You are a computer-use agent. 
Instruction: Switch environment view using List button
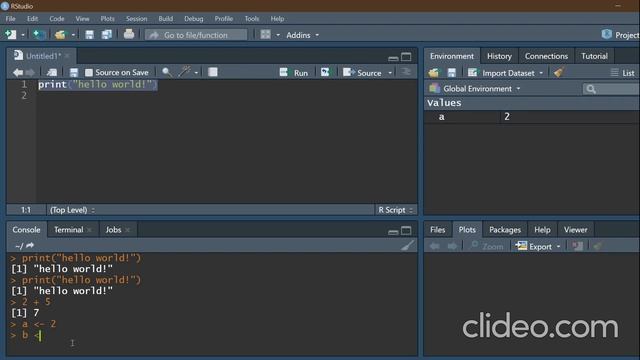point(623,73)
